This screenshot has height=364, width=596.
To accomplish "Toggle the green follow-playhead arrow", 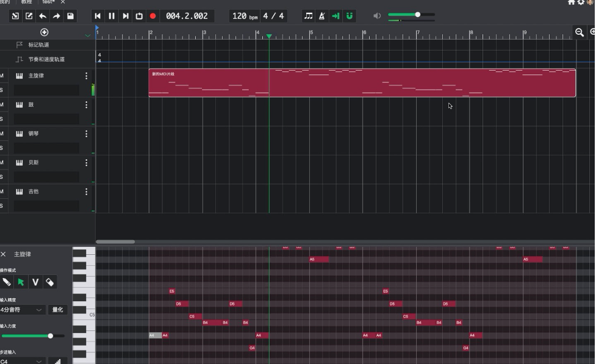I will (x=336, y=16).
